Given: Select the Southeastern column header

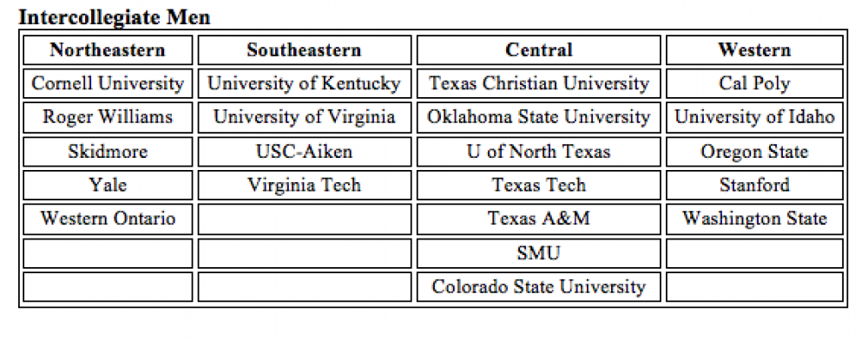Looking at the screenshot, I should (x=305, y=49).
